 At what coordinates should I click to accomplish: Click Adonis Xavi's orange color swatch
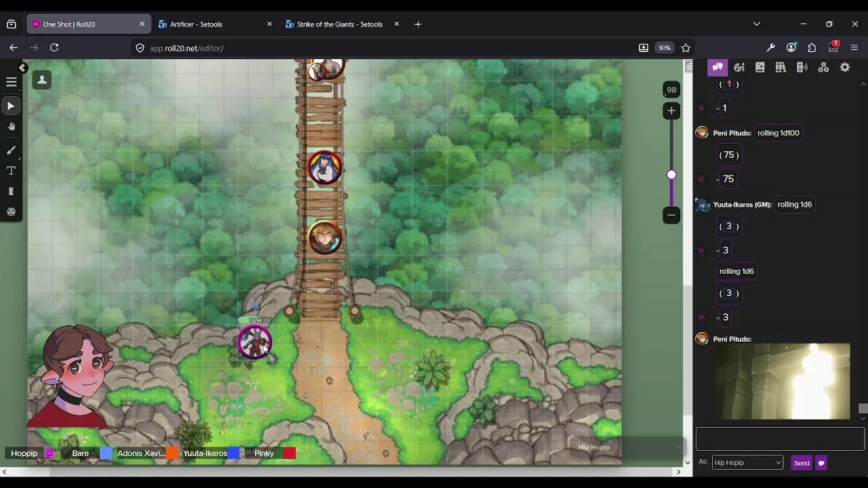coord(172,453)
